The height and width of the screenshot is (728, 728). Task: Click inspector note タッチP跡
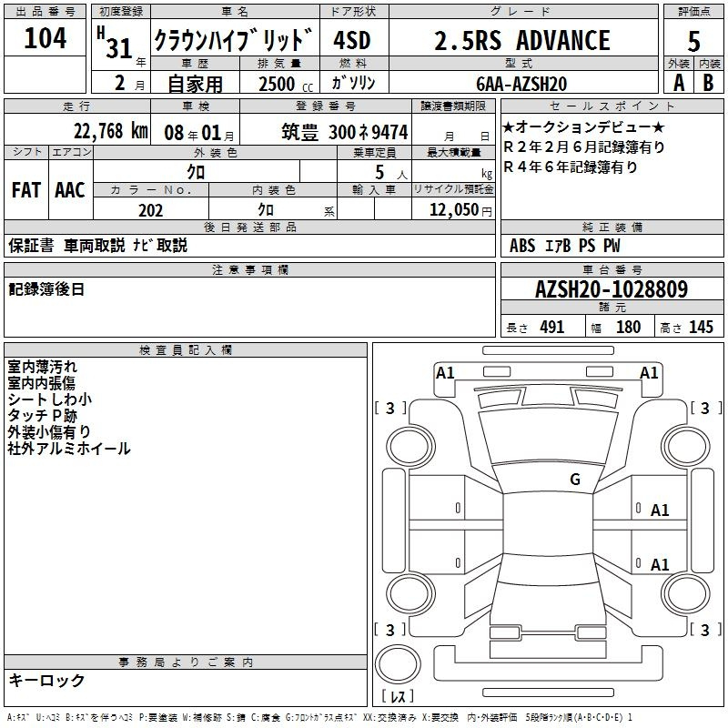click(x=42, y=415)
